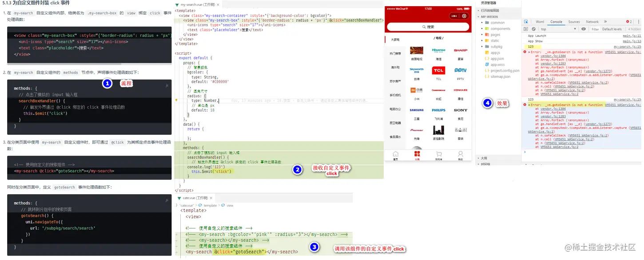Close the my-search.vue editor tab
644x260 pixels.
click(x=219, y=4)
